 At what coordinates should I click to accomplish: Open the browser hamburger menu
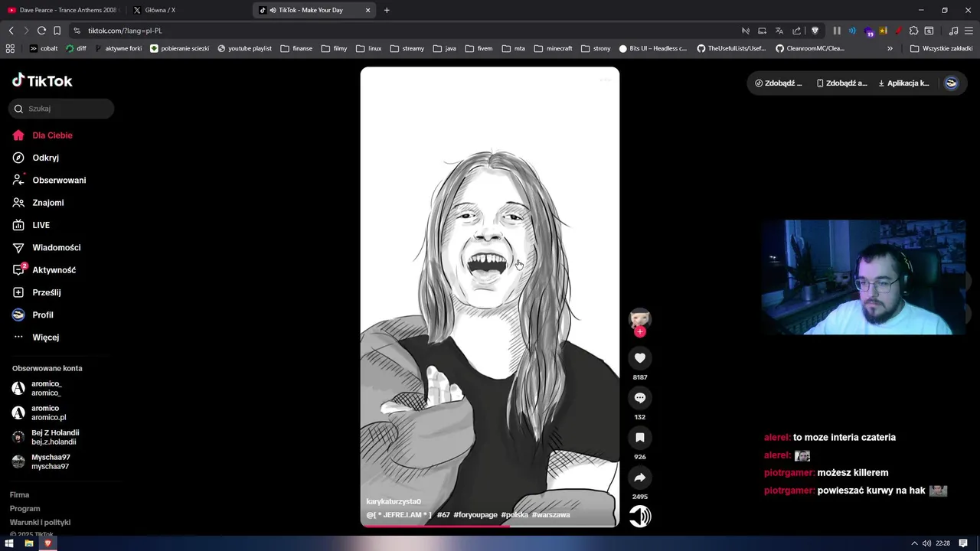coord(969,31)
